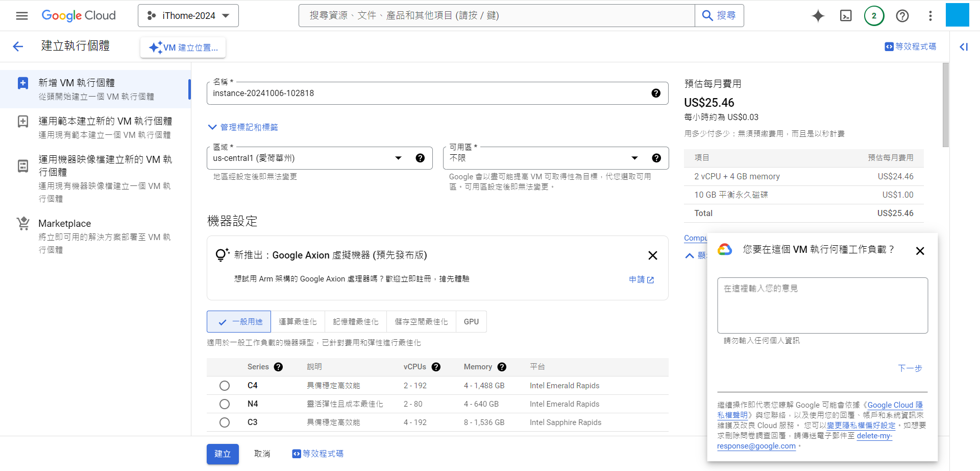
Task: Collapse the cost details chevron
Action: pos(690,255)
